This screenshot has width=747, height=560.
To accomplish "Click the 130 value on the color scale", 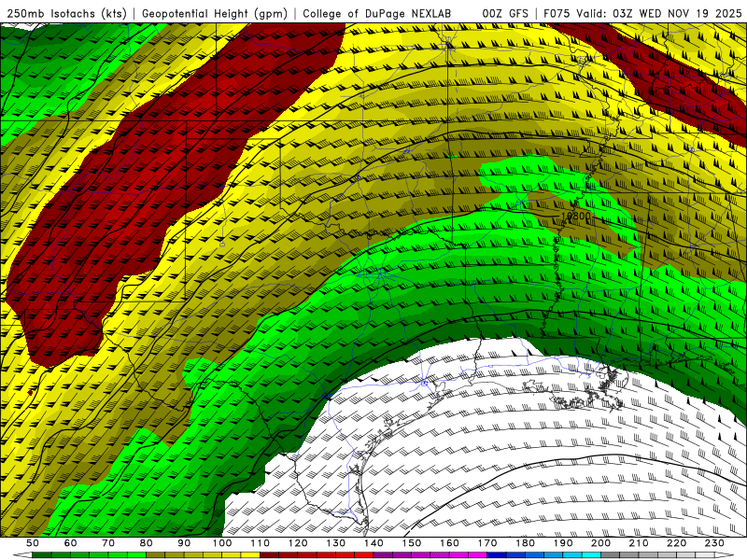I will coord(335,543).
